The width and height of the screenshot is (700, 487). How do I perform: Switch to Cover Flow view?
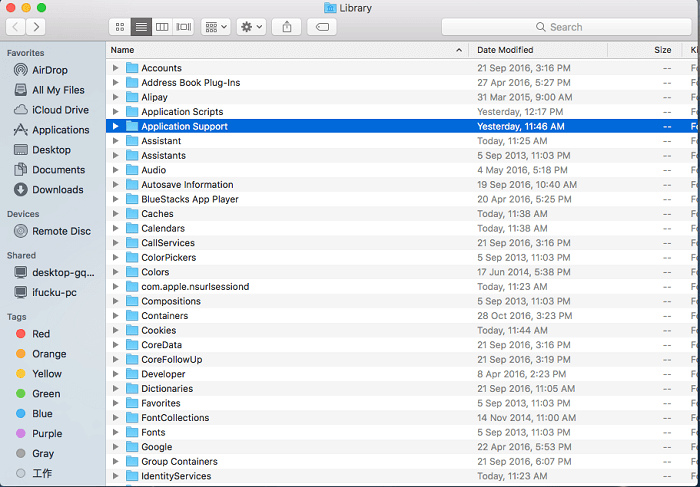(183, 27)
